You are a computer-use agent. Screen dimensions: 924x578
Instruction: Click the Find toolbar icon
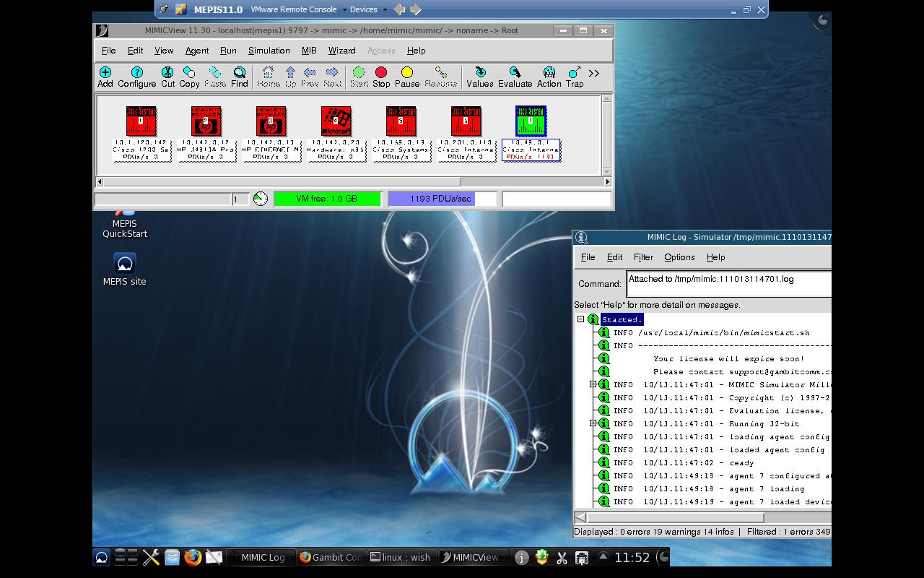tap(240, 77)
